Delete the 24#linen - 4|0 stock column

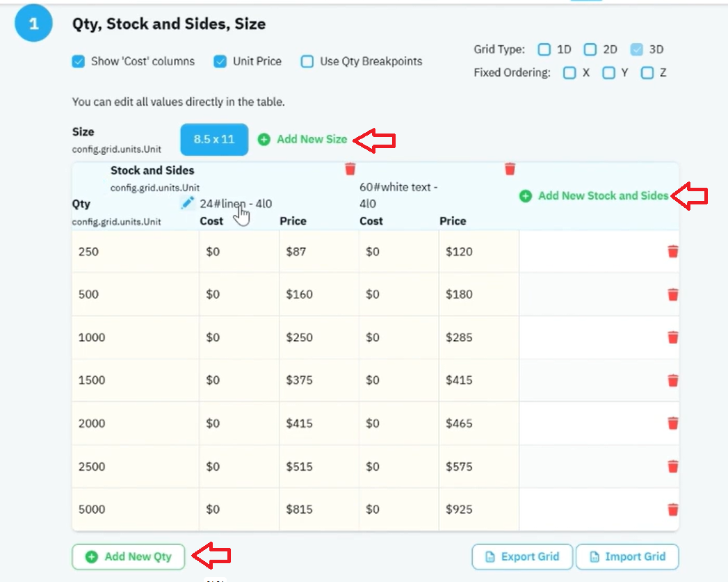coord(350,169)
